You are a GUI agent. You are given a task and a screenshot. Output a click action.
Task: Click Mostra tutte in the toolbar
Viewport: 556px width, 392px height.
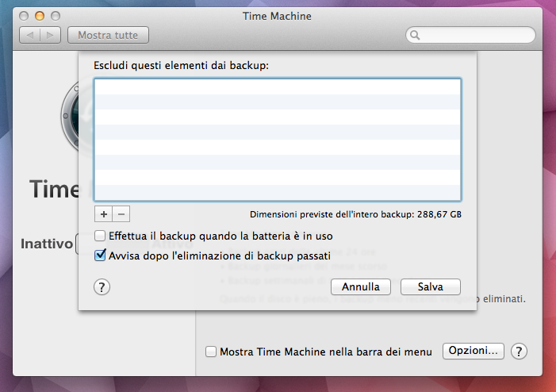pyautogui.click(x=108, y=35)
